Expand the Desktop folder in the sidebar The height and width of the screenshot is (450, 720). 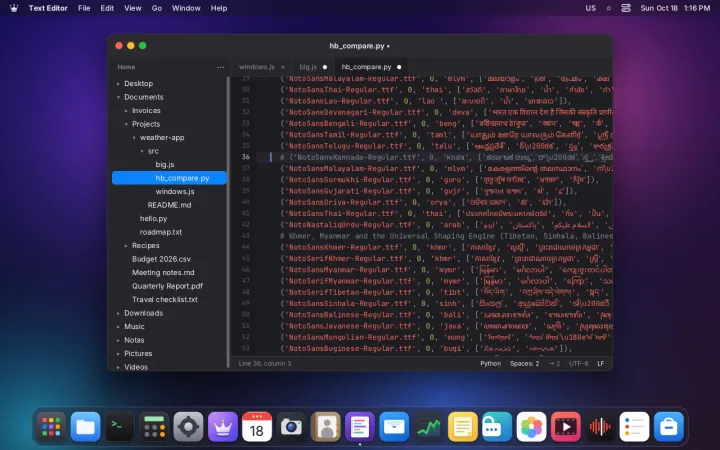pyautogui.click(x=118, y=84)
